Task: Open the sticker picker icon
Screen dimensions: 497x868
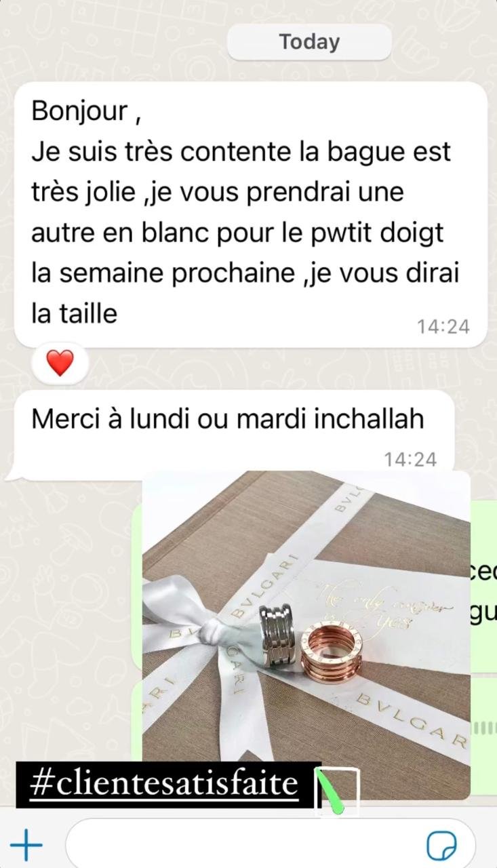Action: tap(441, 846)
